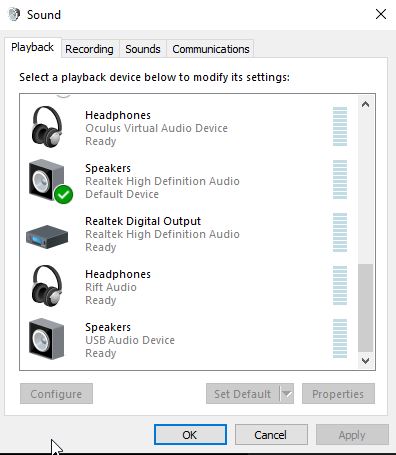The width and height of the screenshot is (396, 455).
Task: Close the Sound dialog window
Action: [381, 14]
